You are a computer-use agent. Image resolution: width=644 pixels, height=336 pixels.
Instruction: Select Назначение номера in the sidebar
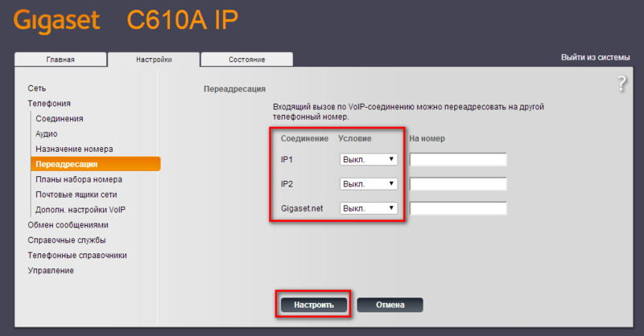[x=74, y=149]
